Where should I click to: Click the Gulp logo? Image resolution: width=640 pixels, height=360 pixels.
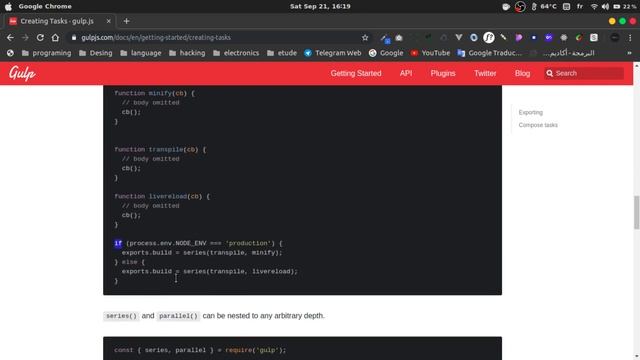point(22,73)
